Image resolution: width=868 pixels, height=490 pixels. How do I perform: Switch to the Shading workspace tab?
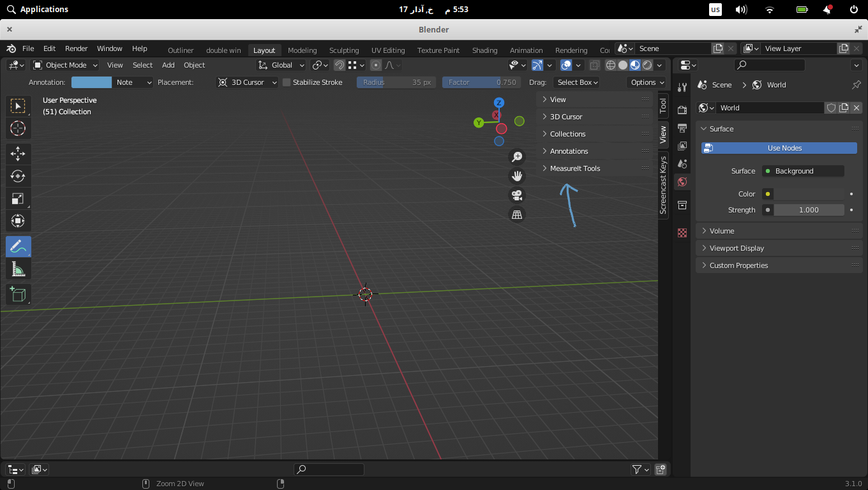pos(484,50)
